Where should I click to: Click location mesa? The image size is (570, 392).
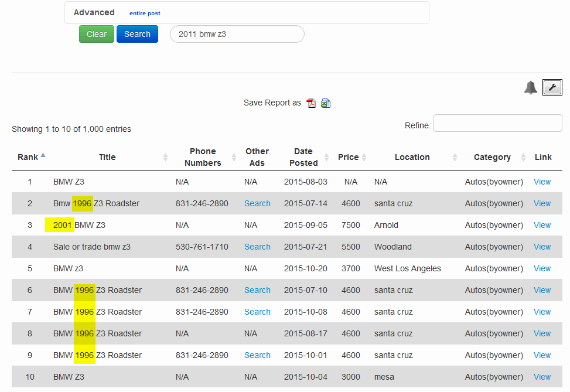384,377
